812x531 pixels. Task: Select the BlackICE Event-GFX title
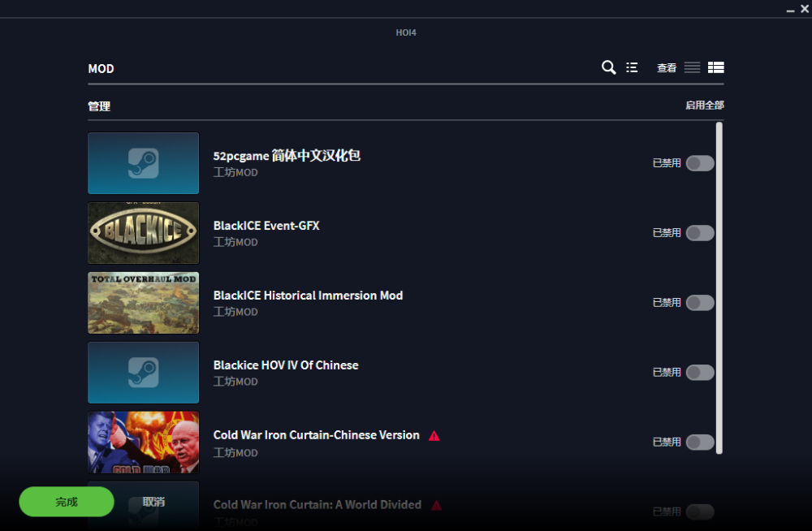click(x=266, y=226)
